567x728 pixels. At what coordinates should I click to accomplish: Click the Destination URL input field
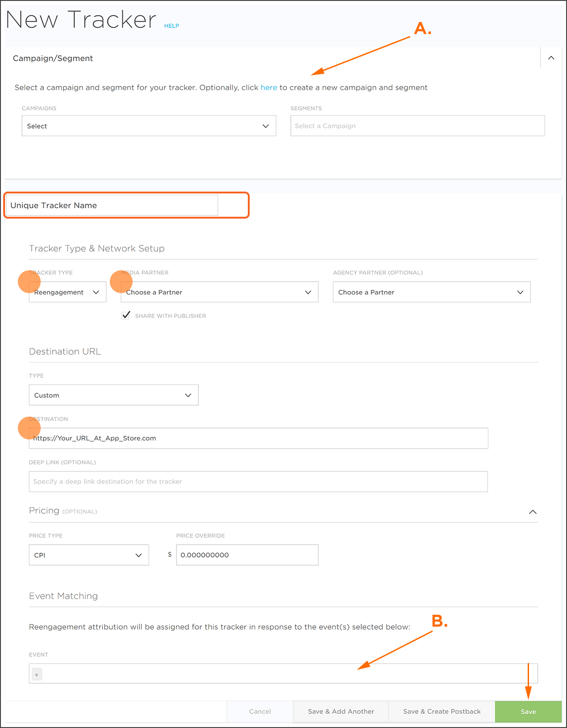pyautogui.click(x=258, y=438)
